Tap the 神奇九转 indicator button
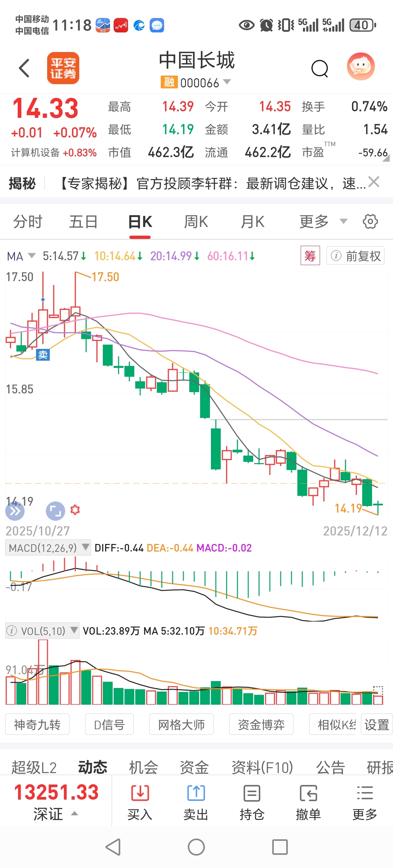This screenshot has height=868, width=393. (37, 724)
